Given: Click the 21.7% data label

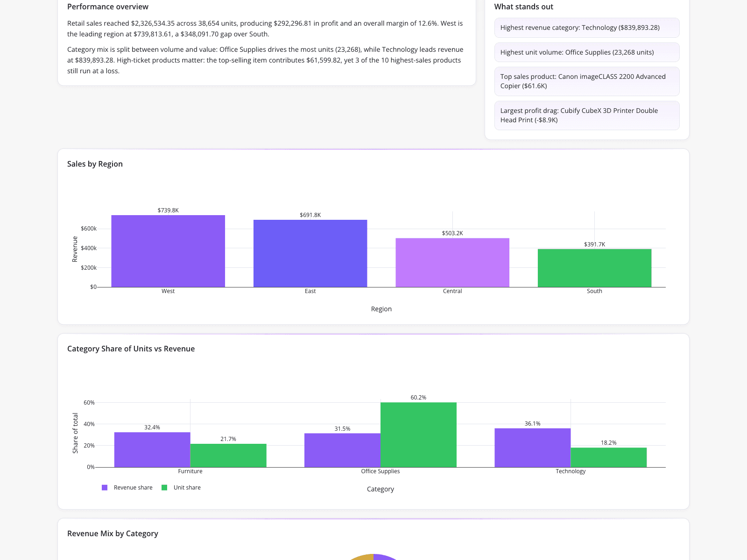Looking at the screenshot, I should click(x=228, y=439).
